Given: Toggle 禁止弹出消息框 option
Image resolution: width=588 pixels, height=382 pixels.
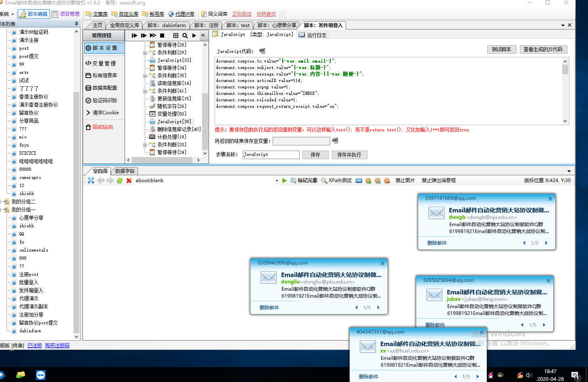Looking at the screenshot, I should (438, 181).
